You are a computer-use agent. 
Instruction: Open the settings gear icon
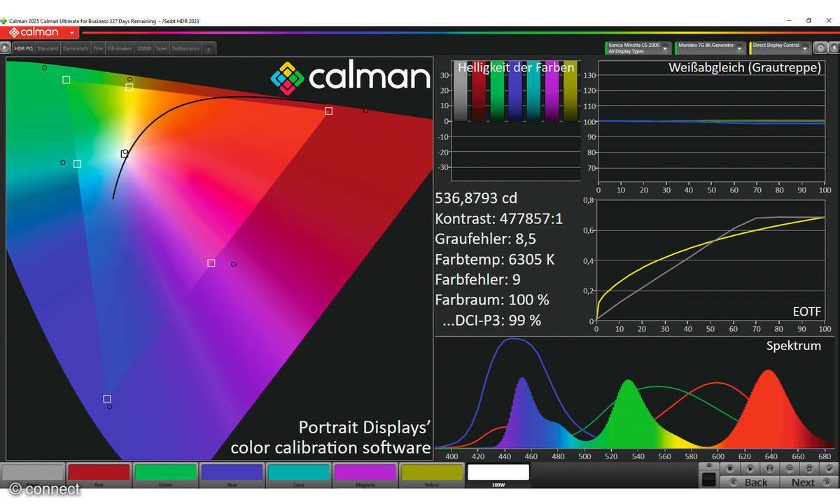[820, 48]
